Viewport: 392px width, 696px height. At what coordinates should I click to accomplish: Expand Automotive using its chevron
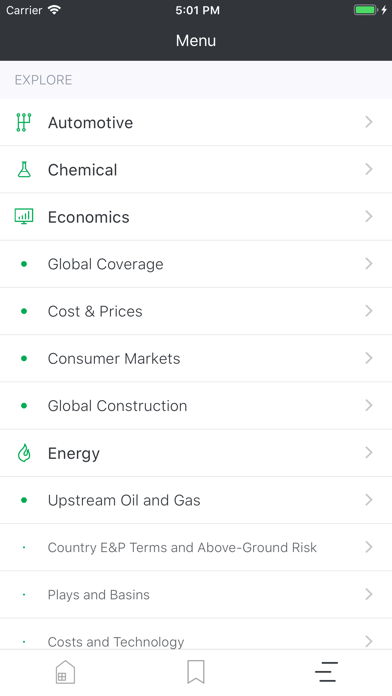pos(368,122)
